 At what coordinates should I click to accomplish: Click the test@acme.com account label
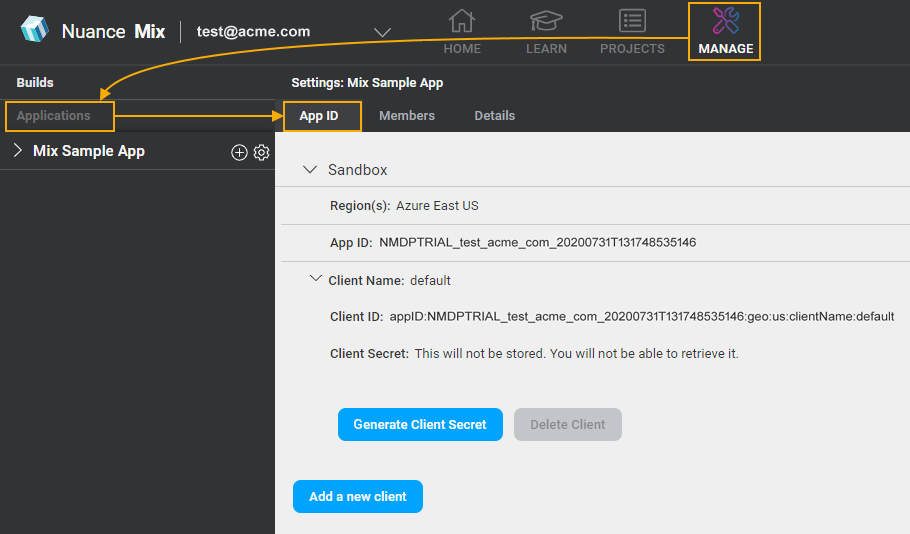253,31
